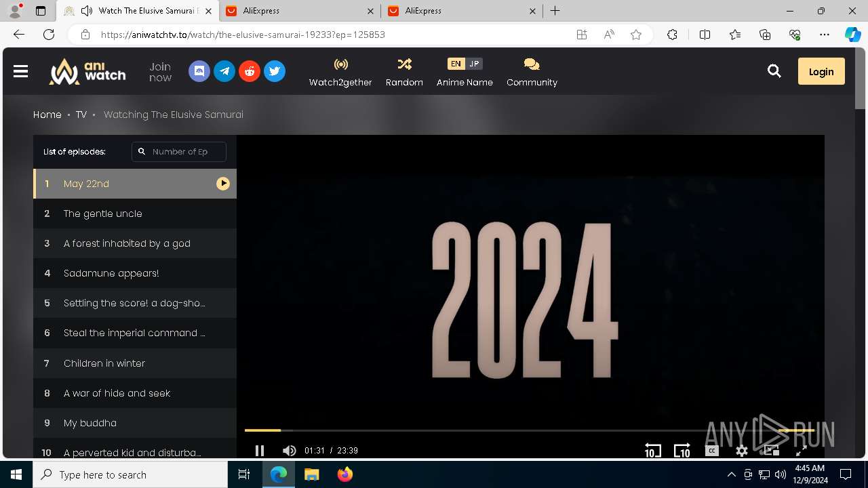This screenshot has width=868, height=488.
Task: Open video player settings gear
Action: [x=742, y=451]
